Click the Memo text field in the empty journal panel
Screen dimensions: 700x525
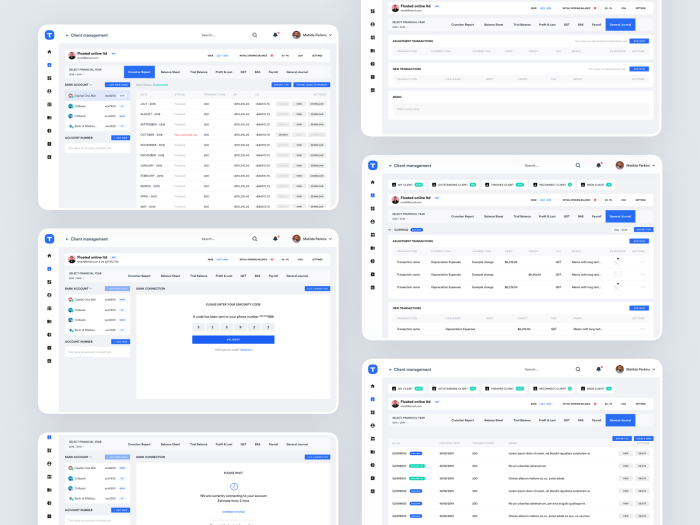click(521, 109)
